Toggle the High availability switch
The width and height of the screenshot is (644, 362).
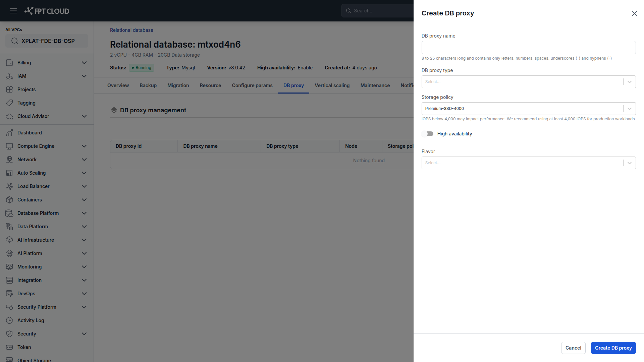coord(428,134)
